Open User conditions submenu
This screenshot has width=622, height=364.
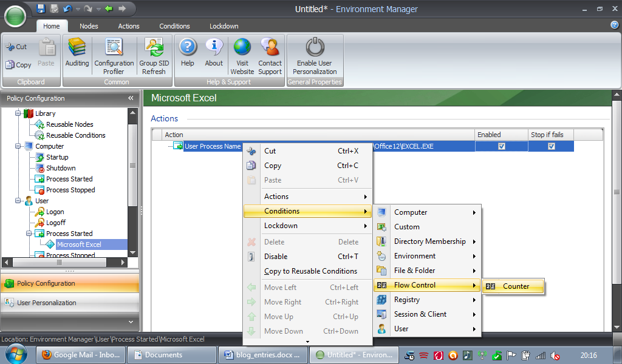click(x=427, y=329)
